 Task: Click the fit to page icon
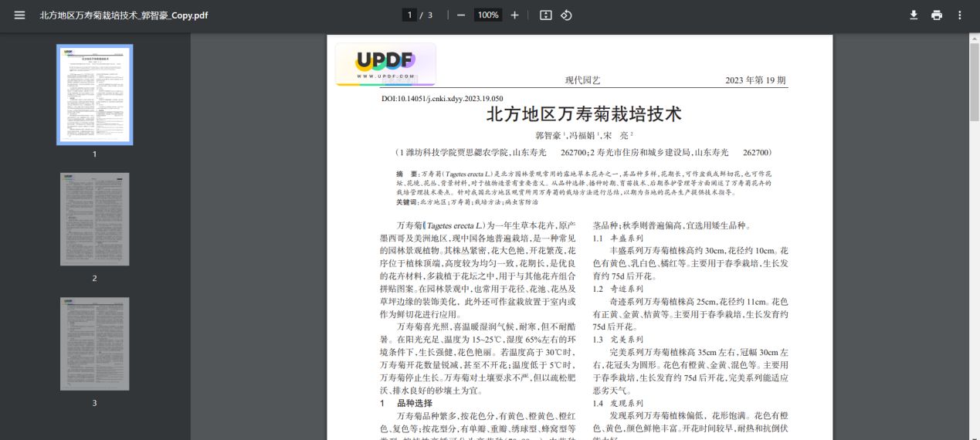[x=546, y=15]
